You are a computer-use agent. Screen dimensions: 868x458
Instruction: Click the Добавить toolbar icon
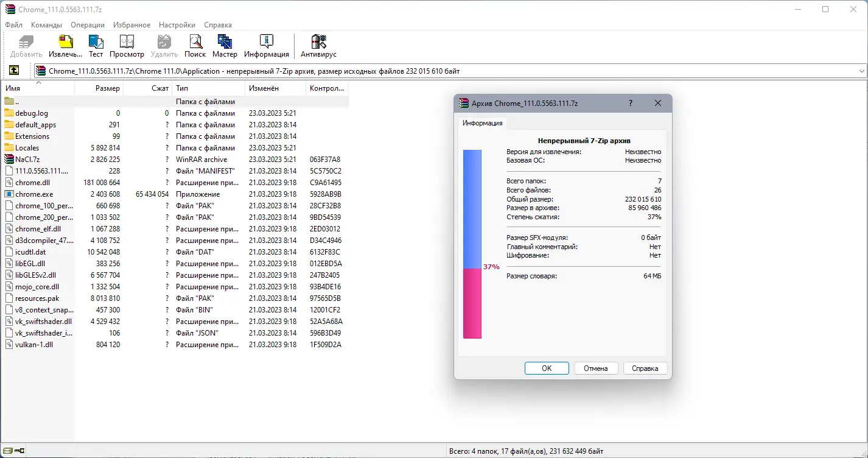[x=26, y=43]
